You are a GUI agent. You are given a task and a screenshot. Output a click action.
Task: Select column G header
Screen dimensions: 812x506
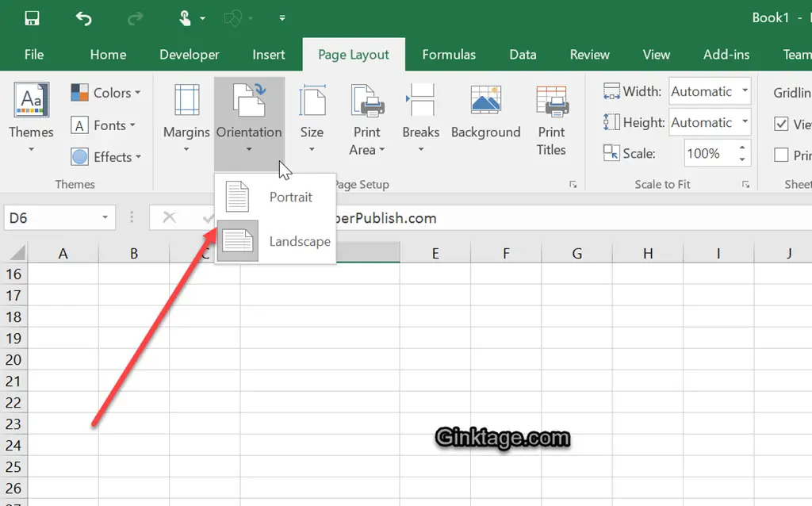coord(577,253)
